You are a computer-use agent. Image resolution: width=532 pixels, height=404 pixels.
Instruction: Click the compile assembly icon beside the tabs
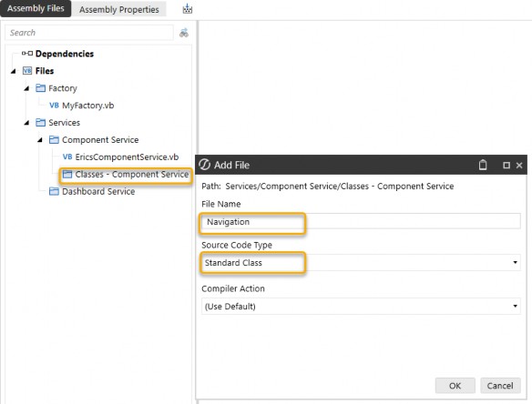tap(188, 9)
